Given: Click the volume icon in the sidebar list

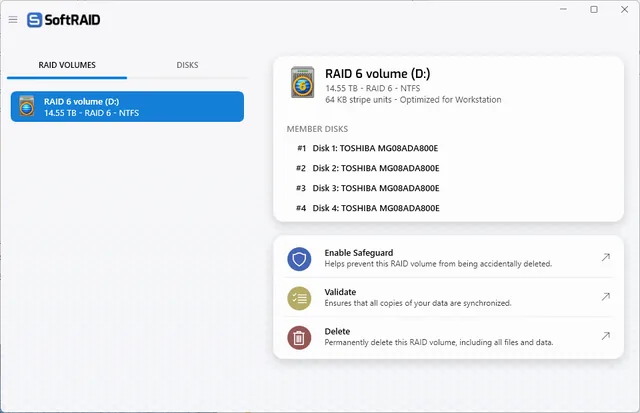Looking at the screenshot, I should (27, 106).
